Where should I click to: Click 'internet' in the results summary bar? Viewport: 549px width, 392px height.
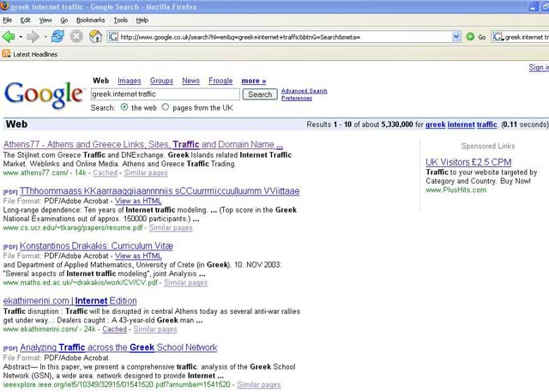(462, 124)
